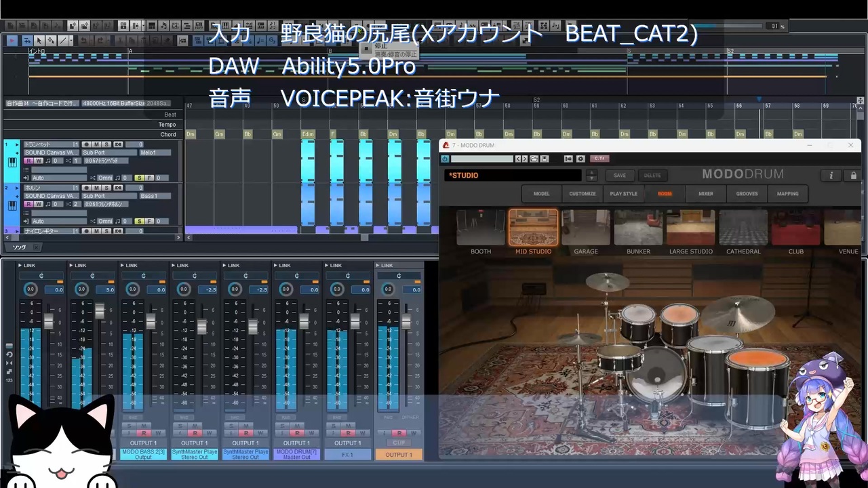
Task: Open the SOUND Canvas VA device dropdown on track 1
Action: (x=52, y=152)
